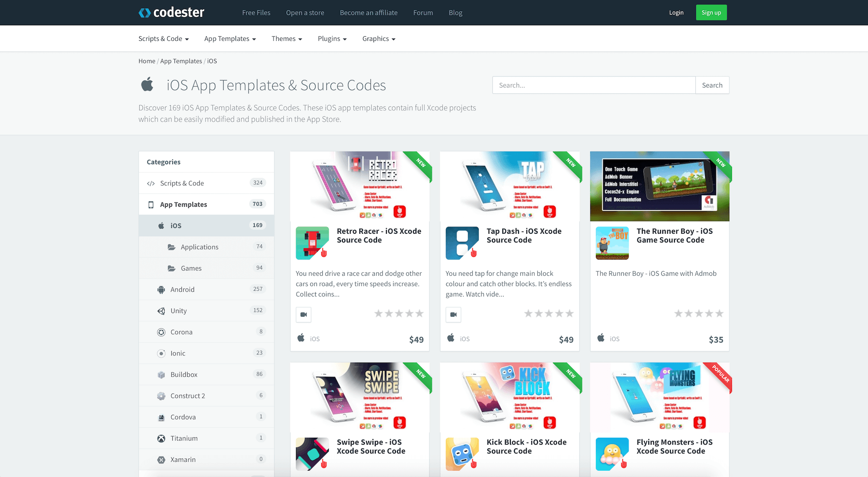Click the Retro Racer app icon
This screenshot has height=477, width=868.
(x=312, y=243)
